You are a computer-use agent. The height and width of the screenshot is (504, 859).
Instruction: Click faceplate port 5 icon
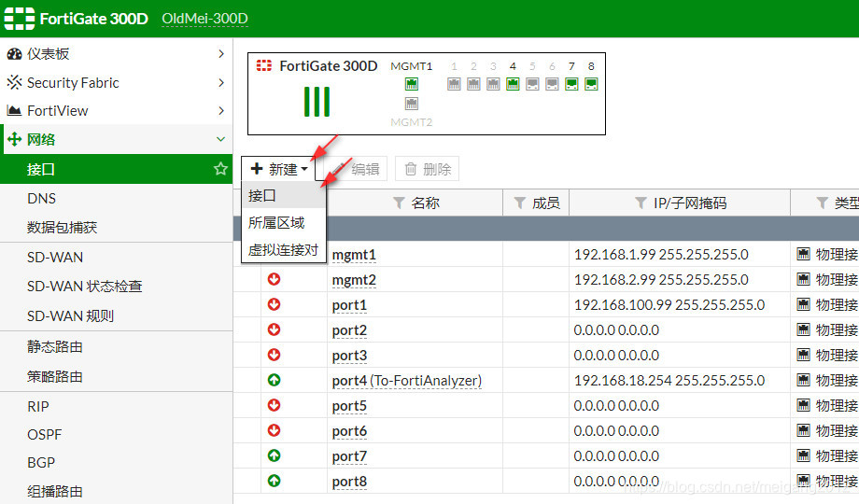point(532,84)
